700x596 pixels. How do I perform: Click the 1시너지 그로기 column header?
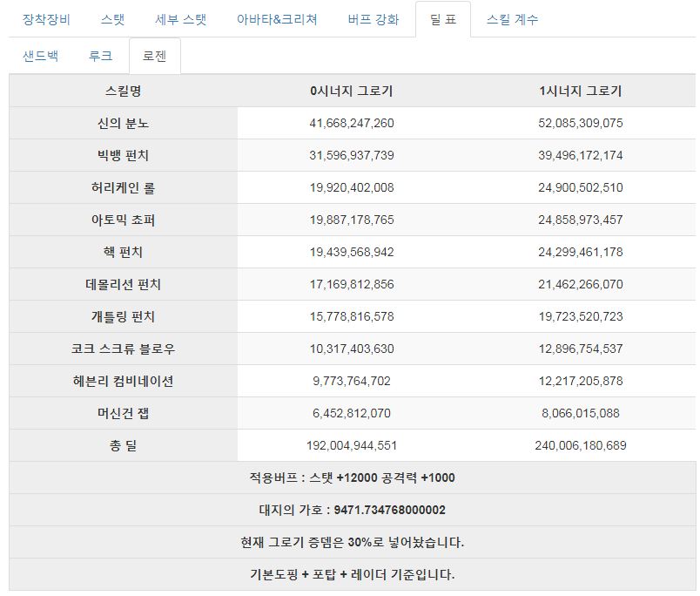(581, 91)
